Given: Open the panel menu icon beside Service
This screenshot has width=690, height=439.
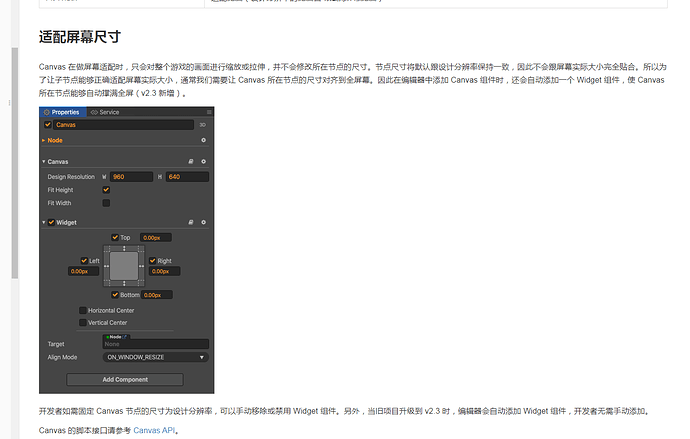Looking at the screenshot, I should pos(209,112).
